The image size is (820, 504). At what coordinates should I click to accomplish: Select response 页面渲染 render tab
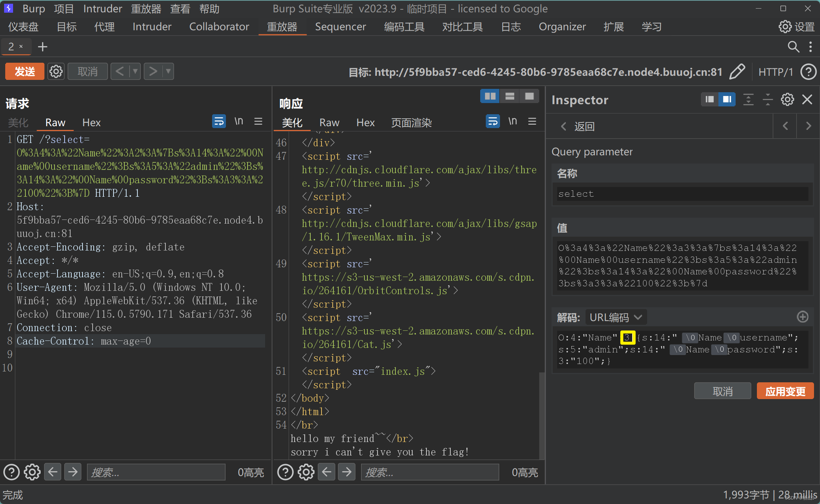pos(411,122)
